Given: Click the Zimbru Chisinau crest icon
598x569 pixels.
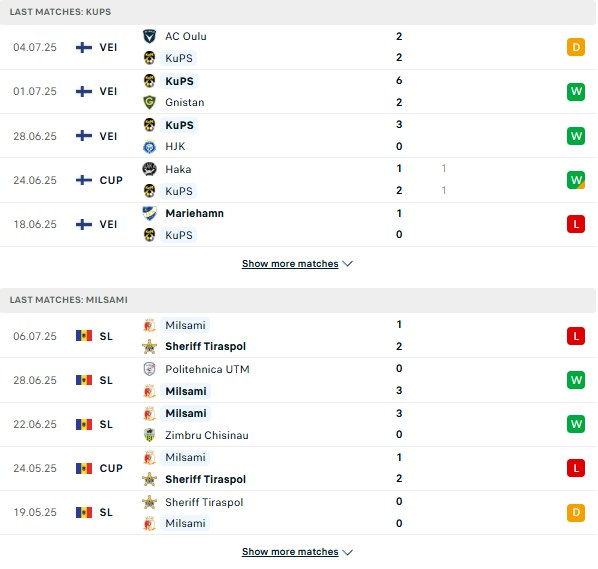Looking at the screenshot, I should click(149, 435).
